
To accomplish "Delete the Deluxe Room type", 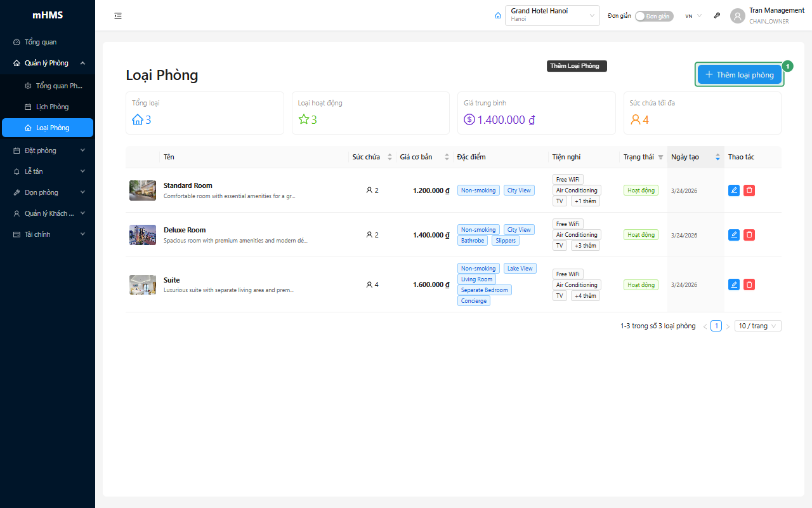I will coord(749,235).
